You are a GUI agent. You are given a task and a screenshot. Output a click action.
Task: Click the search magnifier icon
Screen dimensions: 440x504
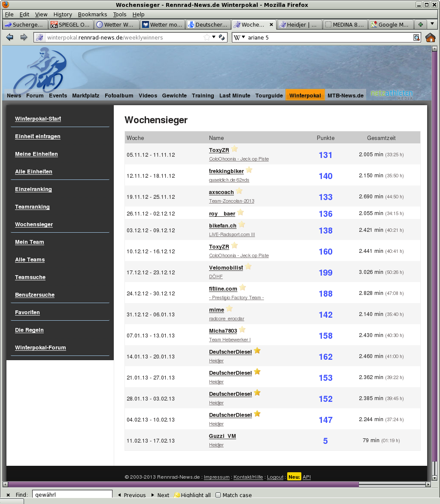pyautogui.click(x=416, y=38)
